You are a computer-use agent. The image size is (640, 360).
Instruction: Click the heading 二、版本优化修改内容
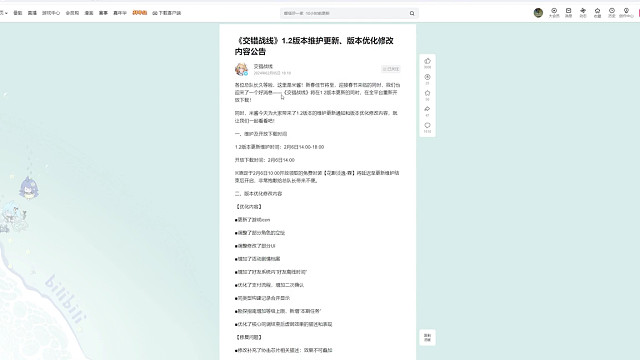(258, 193)
